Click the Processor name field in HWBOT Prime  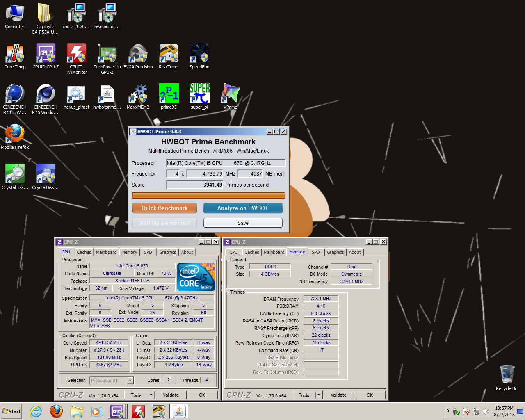click(226, 163)
